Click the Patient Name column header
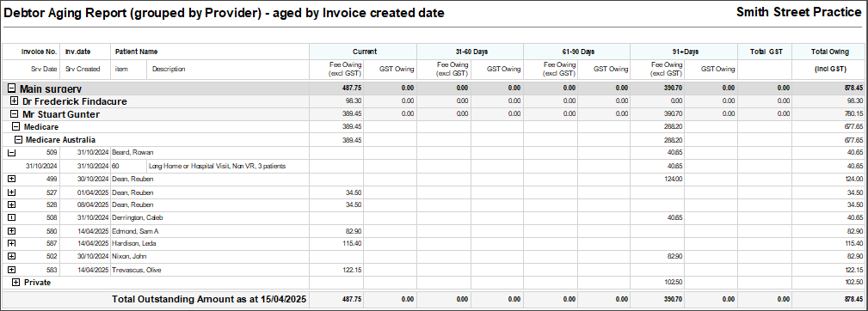 136,52
